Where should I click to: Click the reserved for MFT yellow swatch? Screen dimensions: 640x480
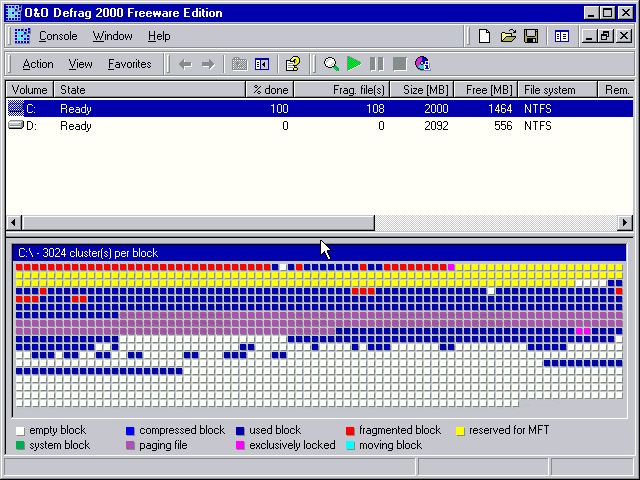tap(460, 431)
